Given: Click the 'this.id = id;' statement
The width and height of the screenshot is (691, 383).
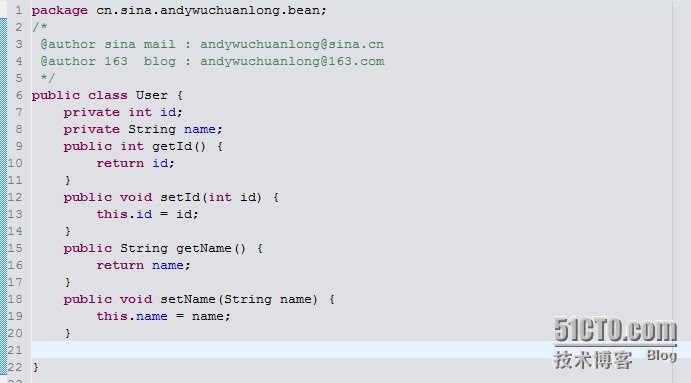Looking at the screenshot, I should [x=148, y=214].
